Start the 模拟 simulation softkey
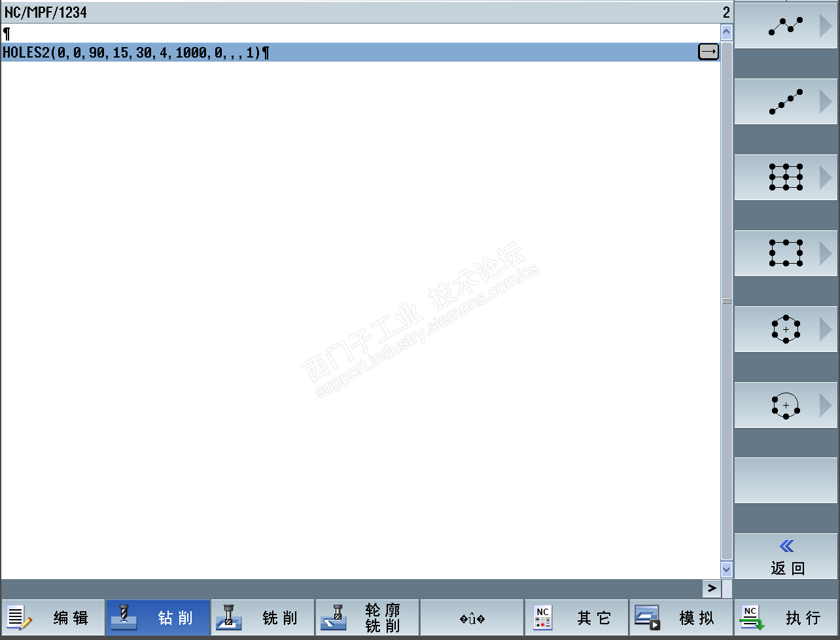840x640 pixels. (x=681, y=618)
